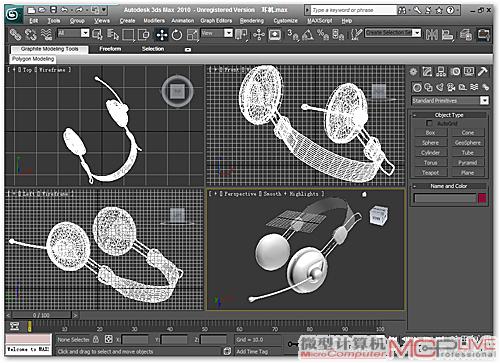
Task: Create a GeoSphere primitive
Action: (x=468, y=143)
